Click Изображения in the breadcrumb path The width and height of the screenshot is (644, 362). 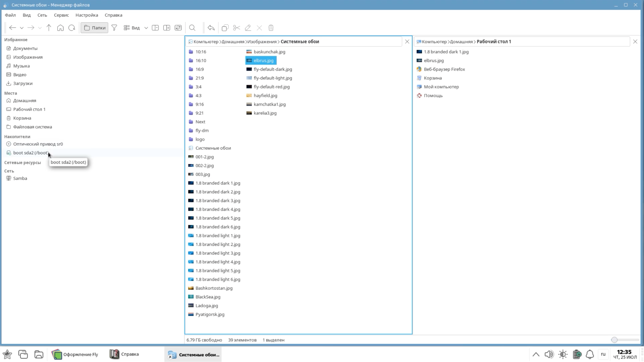(262, 42)
